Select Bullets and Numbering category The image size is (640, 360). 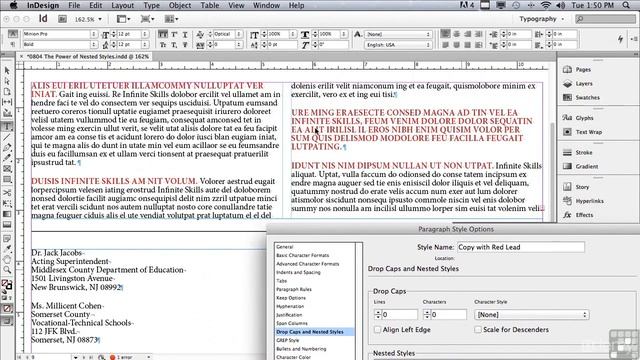[301, 349]
